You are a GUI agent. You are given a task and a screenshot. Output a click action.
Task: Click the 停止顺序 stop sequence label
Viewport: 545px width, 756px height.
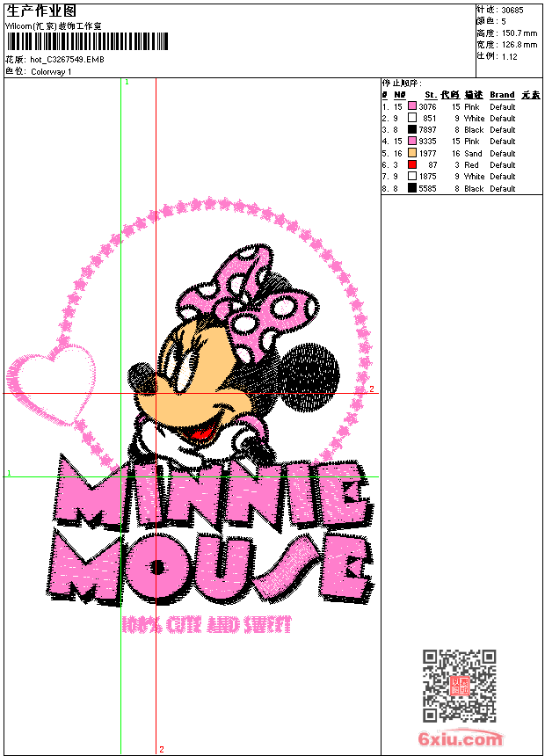coord(403,83)
